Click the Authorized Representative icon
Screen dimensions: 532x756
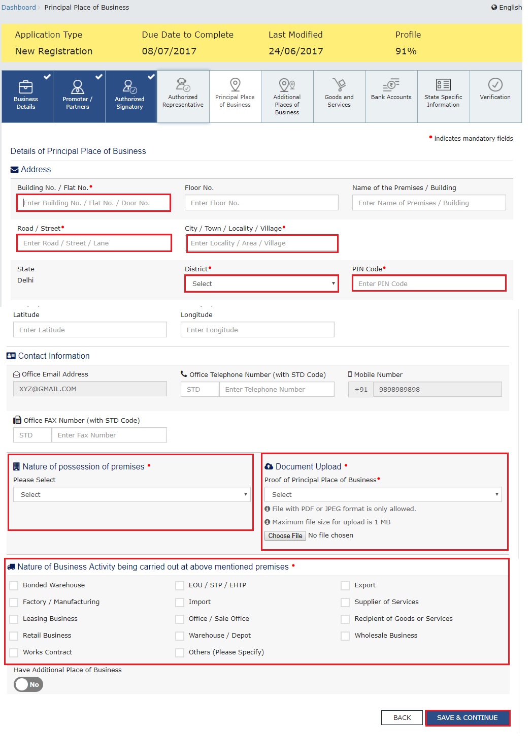pos(183,84)
